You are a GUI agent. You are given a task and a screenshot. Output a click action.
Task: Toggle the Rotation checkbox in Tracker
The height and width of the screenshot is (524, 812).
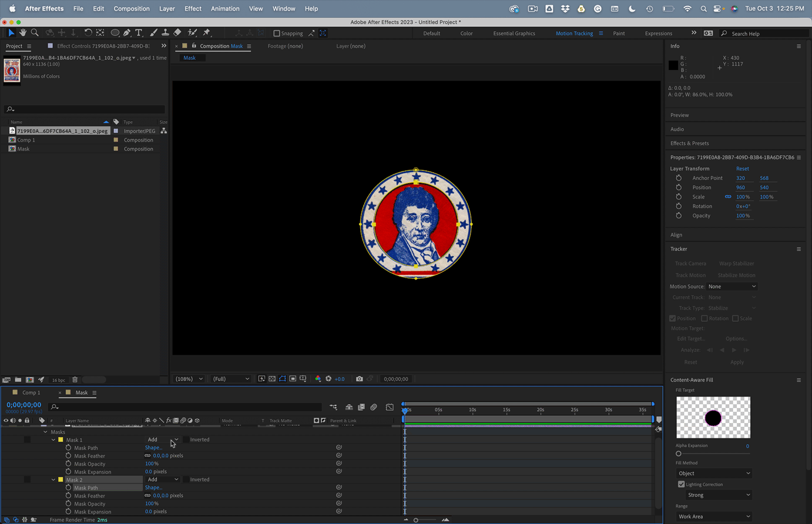[x=704, y=318]
